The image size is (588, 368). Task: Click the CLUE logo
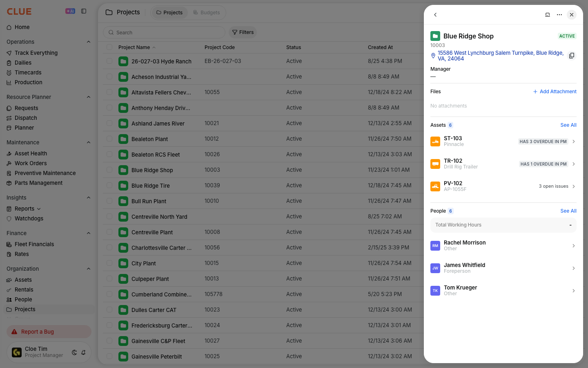pyautogui.click(x=19, y=11)
